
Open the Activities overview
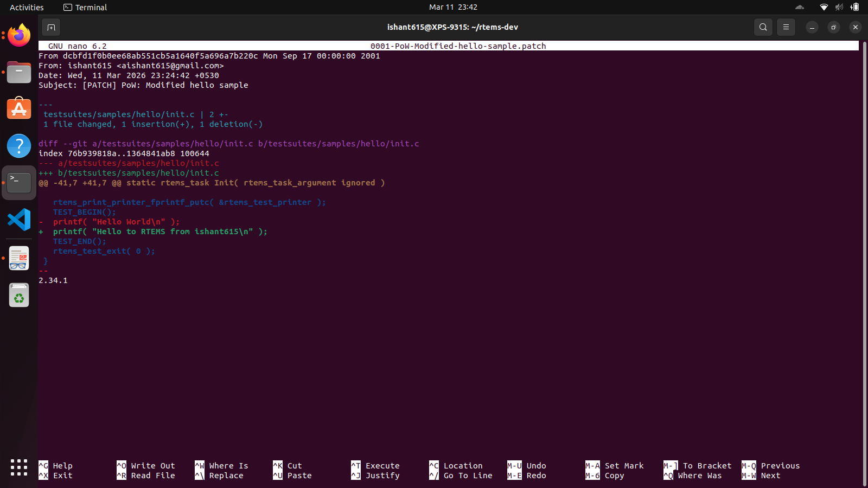tap(27, 7)
